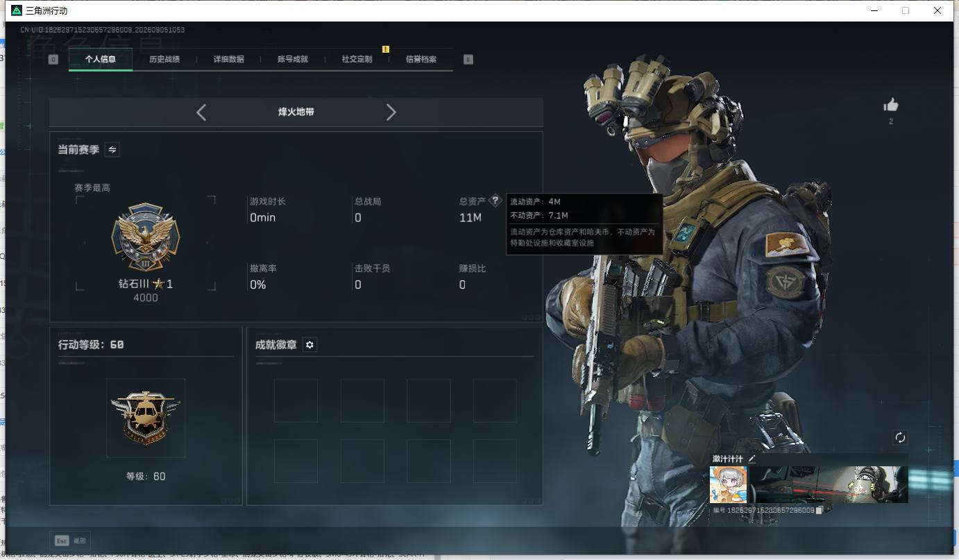
Task: Click the 流动资产: 4M tooltip line
Action: click(x=535, y=202)
